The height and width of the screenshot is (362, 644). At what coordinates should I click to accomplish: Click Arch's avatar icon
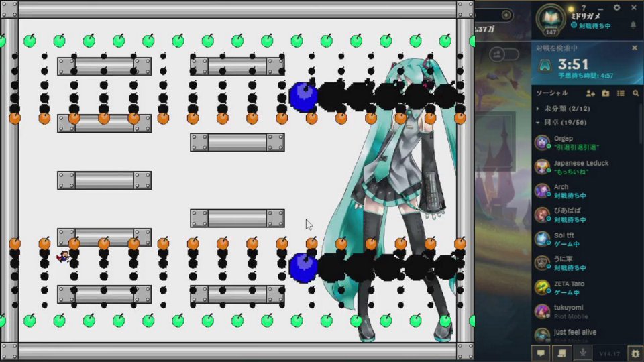pyautogui.click(x=542, y=191)
